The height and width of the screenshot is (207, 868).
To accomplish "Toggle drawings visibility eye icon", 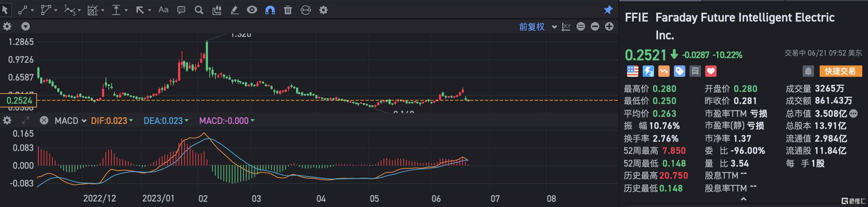I will [252, 10].
